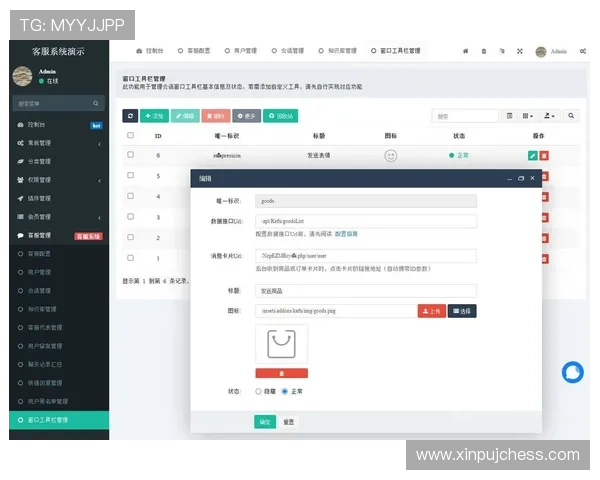Click the 重置 reset button

coord(289,422)
